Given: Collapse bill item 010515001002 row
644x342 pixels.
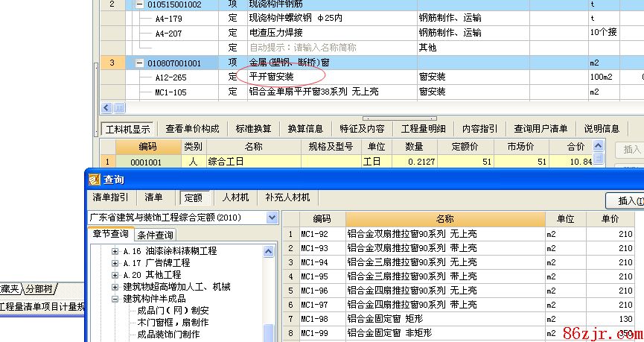Looking at the screenshot, I should click(139, 4).
